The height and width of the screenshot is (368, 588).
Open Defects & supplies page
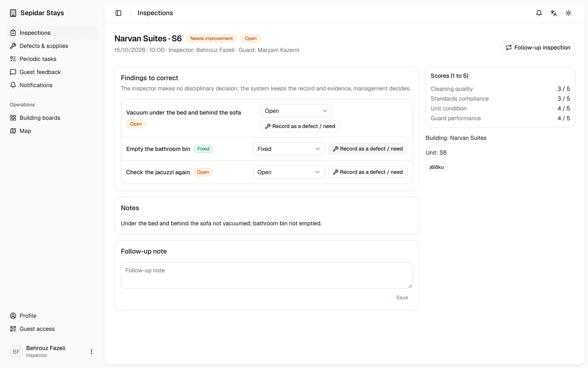click(52, 46)
